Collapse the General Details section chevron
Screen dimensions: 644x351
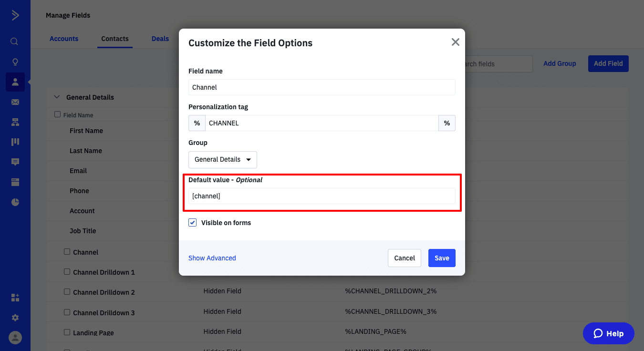57,97
